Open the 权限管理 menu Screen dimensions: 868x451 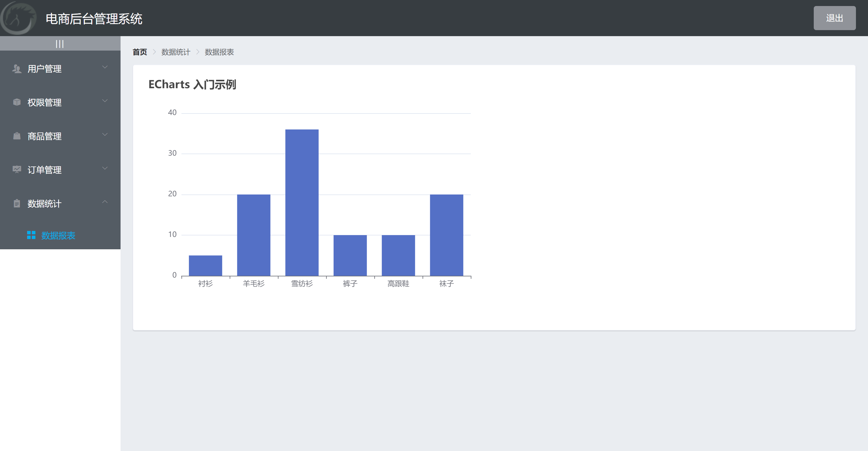point(60,102)
